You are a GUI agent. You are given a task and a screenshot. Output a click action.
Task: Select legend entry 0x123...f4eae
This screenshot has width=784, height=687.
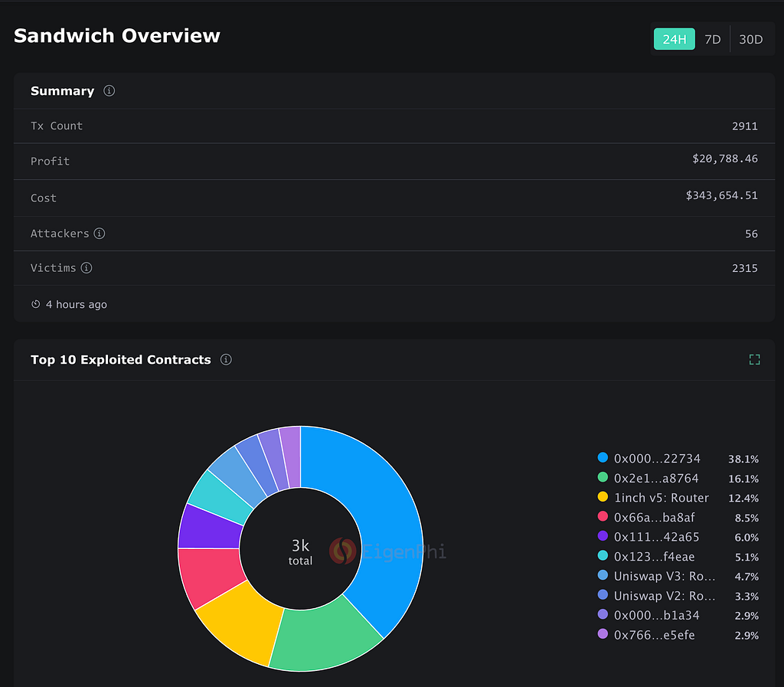[x=654, y=557]
